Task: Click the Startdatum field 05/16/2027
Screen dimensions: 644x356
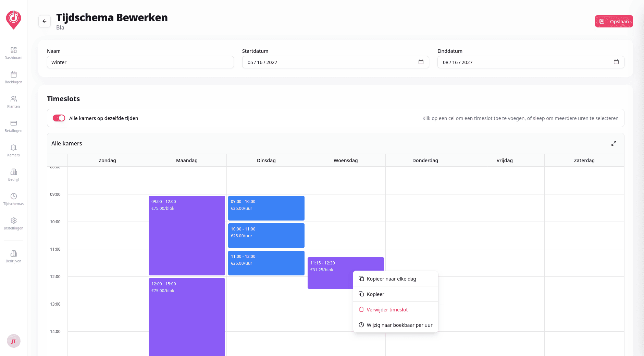Action: point(336,62)
